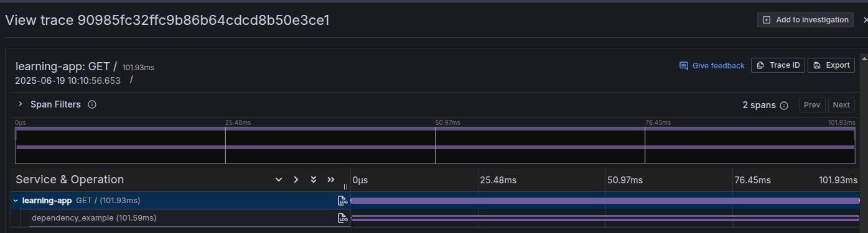Open the Give feedback link
The image size is (868, 233).
(712, 65)
